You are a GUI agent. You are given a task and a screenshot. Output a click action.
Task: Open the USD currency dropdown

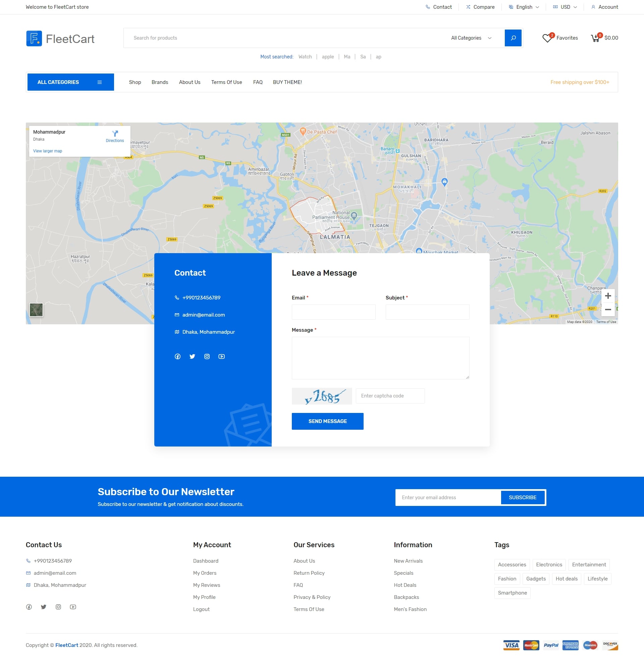click(565, 7)
